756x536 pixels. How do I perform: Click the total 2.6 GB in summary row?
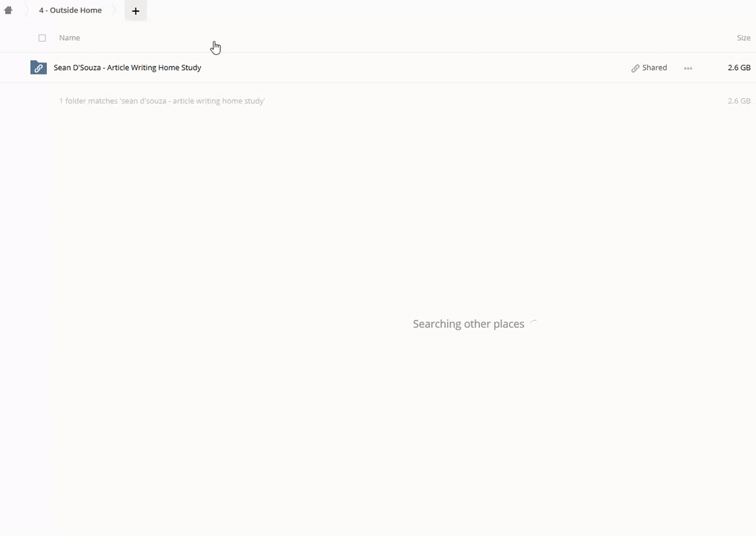[738, 101]
